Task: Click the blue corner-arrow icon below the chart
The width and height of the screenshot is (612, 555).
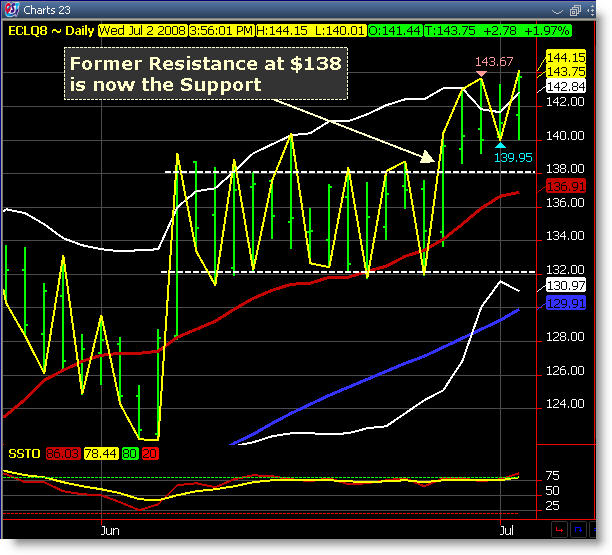Action: (x=578, y=530)
